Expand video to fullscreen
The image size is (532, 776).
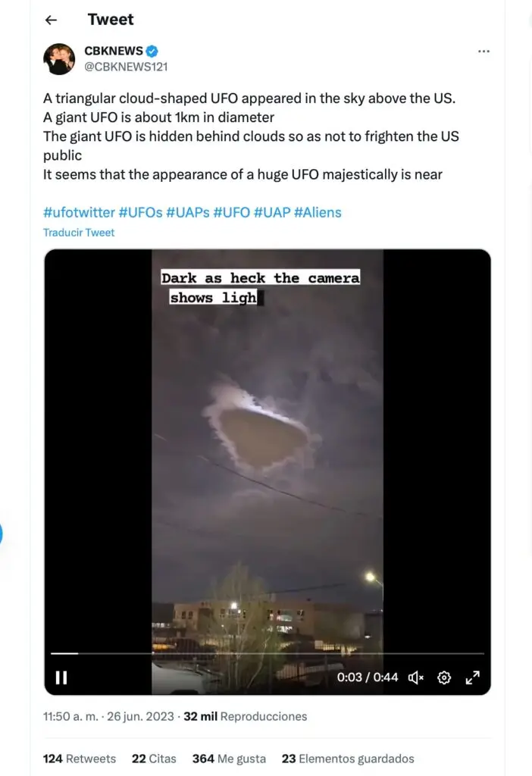[x=473, y=677]
